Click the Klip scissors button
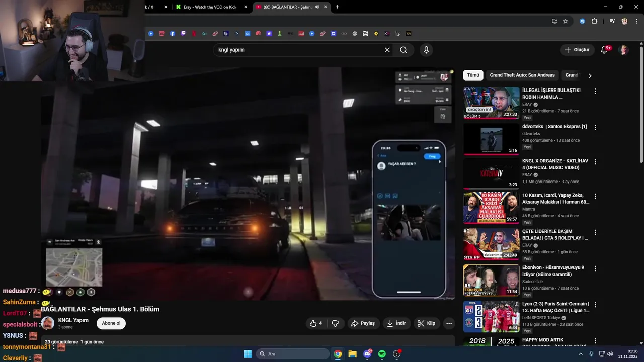The width and height of the screenshot is (644, 362). (x=426, y=323)
